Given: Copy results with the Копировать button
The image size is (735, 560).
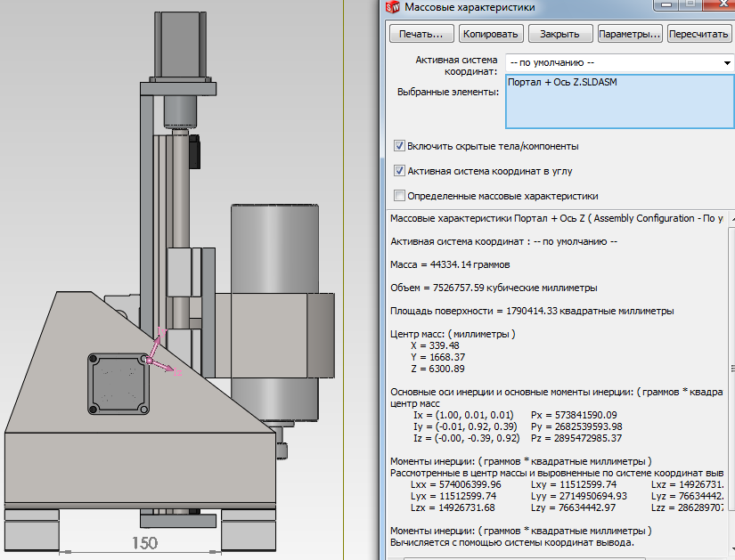Looking at the screenshot, I should point(490,34).
